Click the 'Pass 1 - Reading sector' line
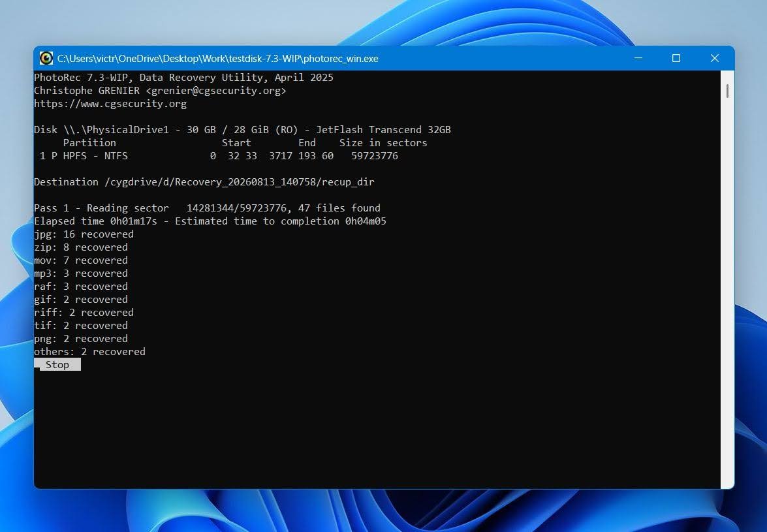This screenshot has width=767, height=532. pyautogui.click(x=207, y=208)
